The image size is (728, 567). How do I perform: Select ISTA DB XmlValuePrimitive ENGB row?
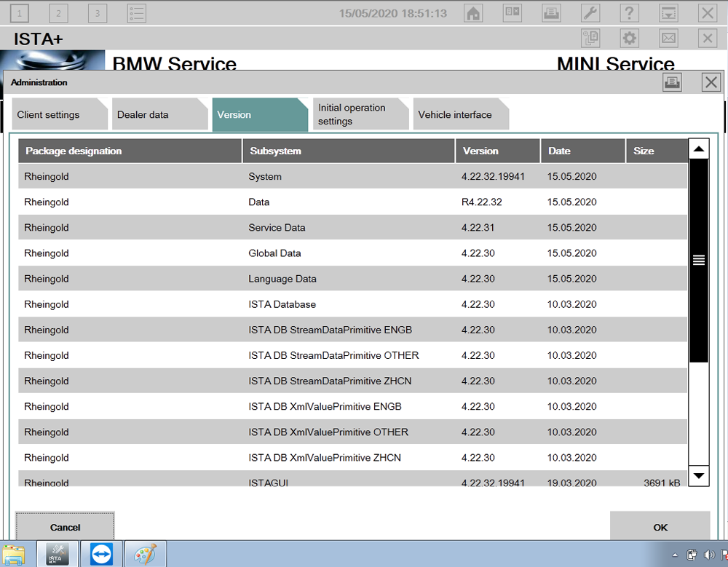[x=353, y=406]
